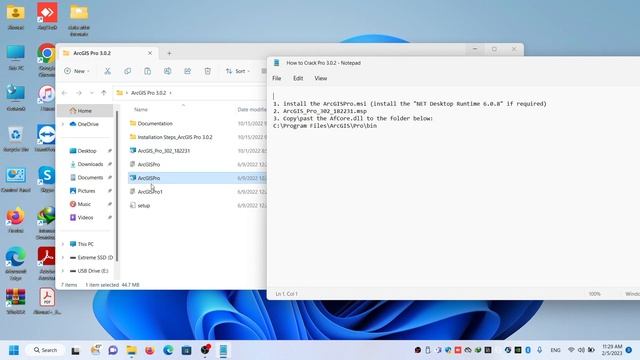
Task: Expand the Extreme SSD drive node
Action: [x=63, y=258]
